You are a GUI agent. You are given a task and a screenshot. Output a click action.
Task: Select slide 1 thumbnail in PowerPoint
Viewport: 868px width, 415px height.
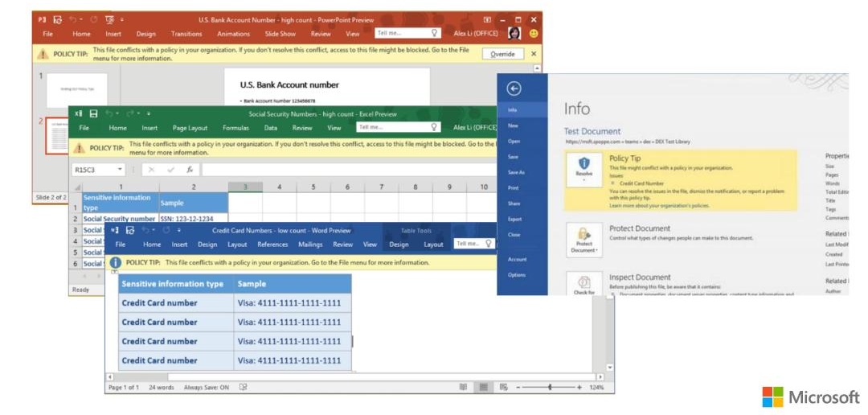click(x=77, y=90)
